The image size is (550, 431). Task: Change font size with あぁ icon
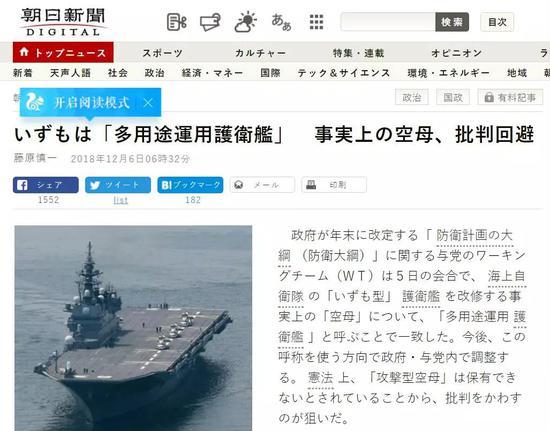point(281,22)
